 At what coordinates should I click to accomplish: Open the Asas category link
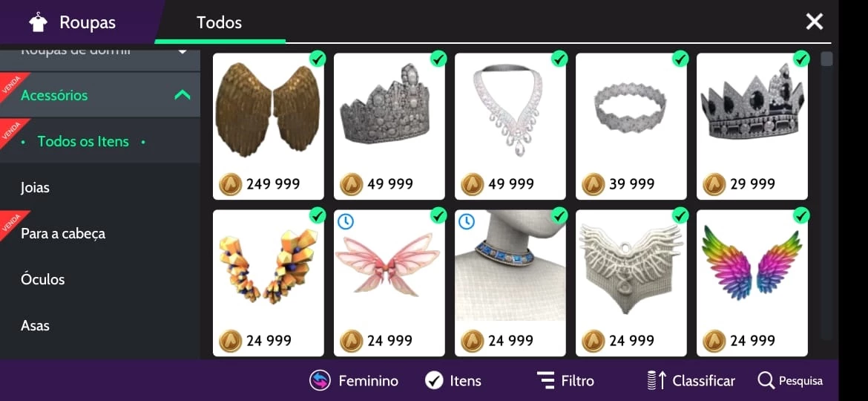point(35,325)
